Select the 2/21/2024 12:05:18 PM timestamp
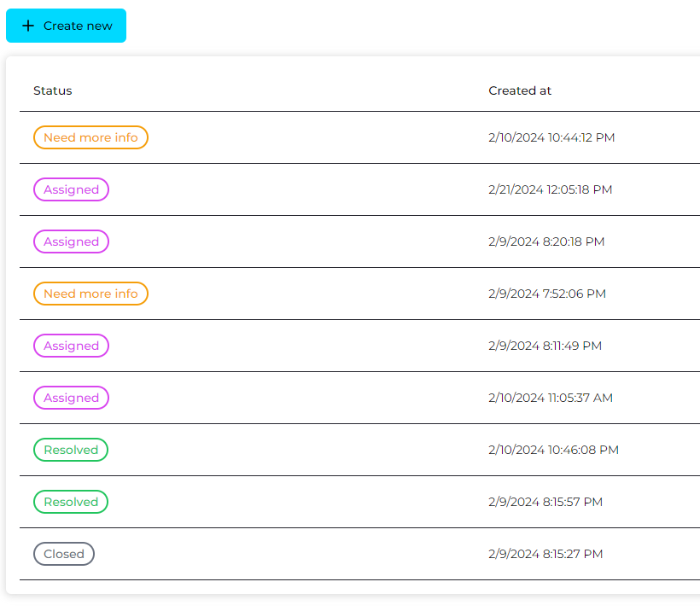700x611 pixels. tap(550, 189)
